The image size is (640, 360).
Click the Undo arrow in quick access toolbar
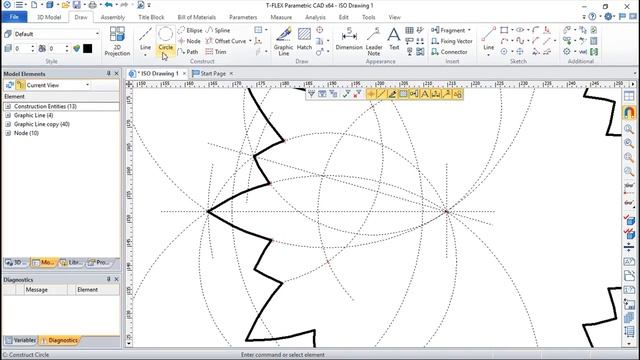(x=108, y=5)
